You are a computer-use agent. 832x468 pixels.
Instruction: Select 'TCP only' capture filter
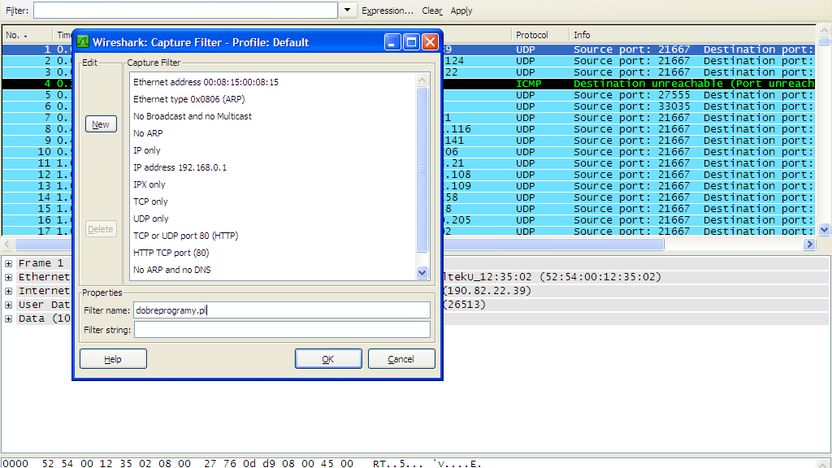coord(150,201)
